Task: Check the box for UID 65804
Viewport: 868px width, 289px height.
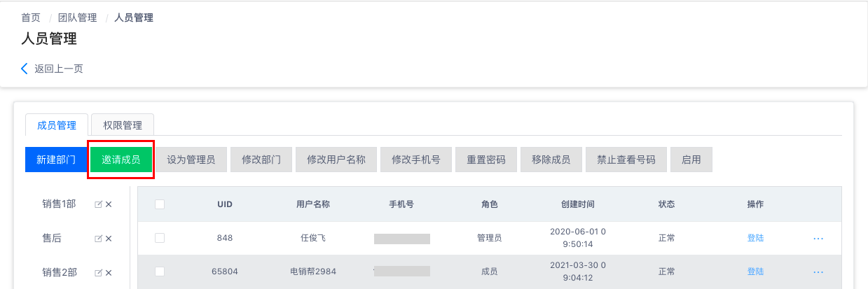Action: point(160,272)
